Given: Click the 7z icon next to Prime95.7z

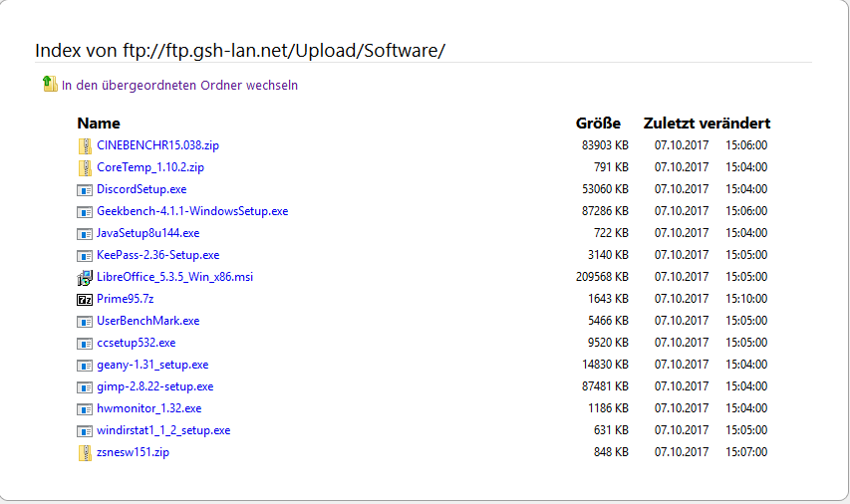Looking at the screenshot, I should [85, 299].
